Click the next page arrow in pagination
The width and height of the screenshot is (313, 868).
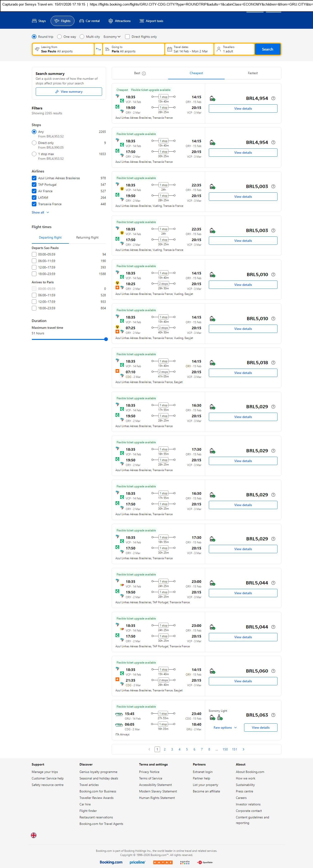pyautogui.click(x=244, y=749)
